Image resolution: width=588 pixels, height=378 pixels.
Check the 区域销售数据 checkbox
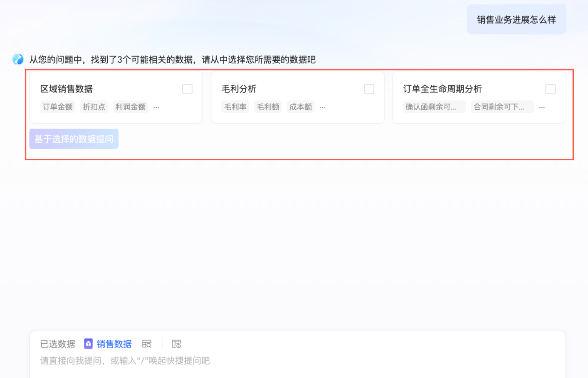click(187, 89)
